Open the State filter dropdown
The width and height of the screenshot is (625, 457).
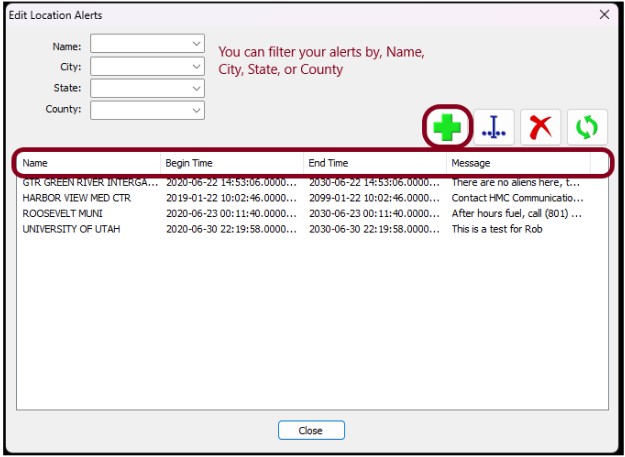coord(147,88)
